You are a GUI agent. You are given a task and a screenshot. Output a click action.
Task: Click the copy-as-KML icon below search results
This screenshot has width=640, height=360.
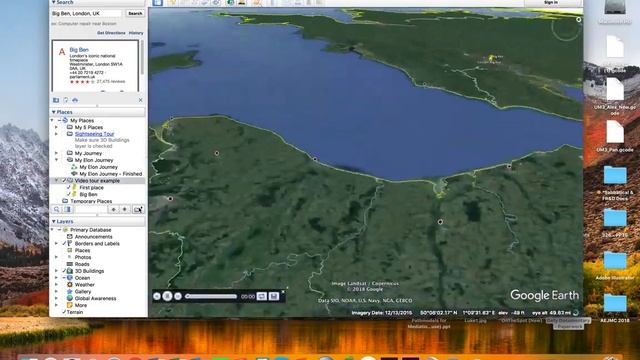[66, 100]
